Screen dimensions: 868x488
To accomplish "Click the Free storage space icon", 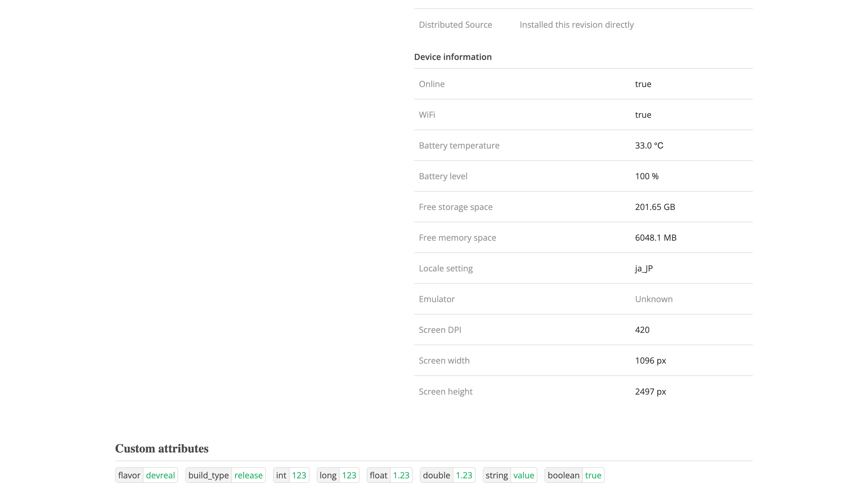I will (x=455, y=207).
